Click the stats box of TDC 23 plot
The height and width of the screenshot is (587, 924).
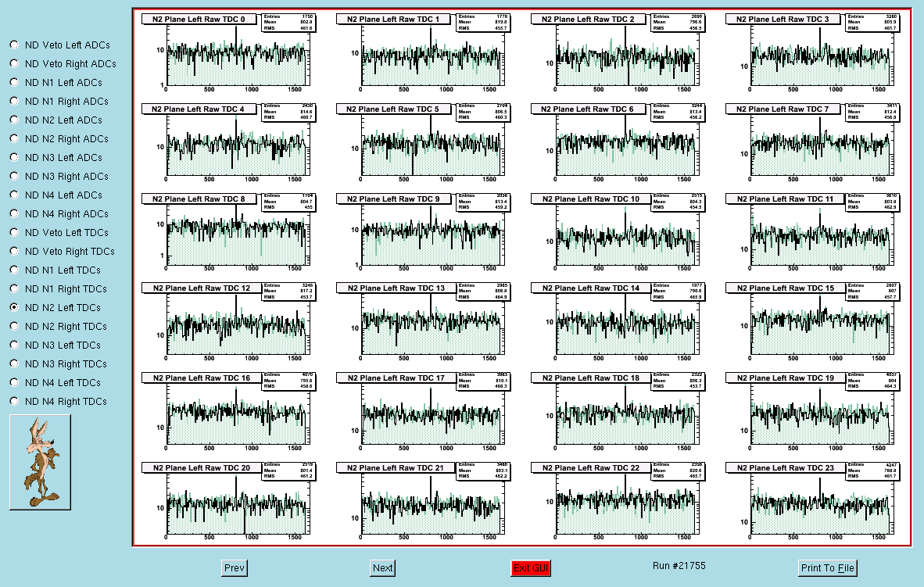click(872, 471)
